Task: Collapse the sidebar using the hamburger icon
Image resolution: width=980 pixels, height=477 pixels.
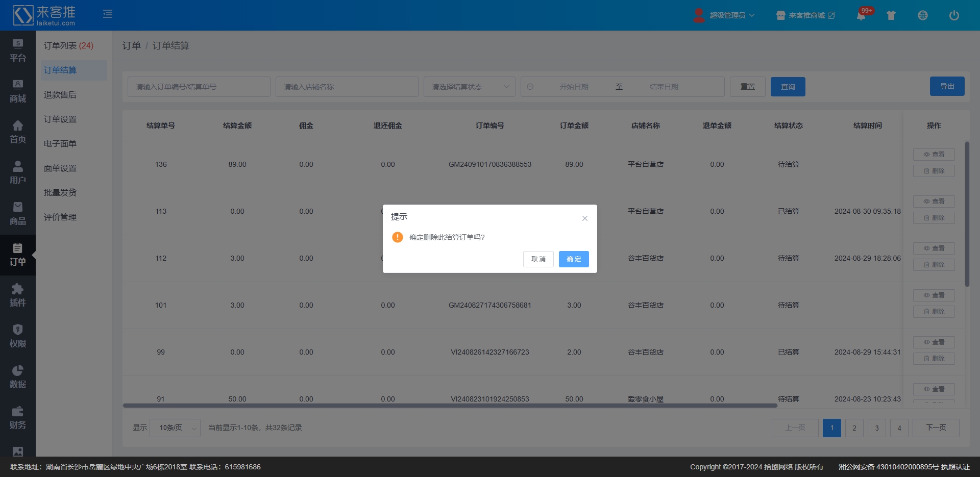Action: [108, 14]
